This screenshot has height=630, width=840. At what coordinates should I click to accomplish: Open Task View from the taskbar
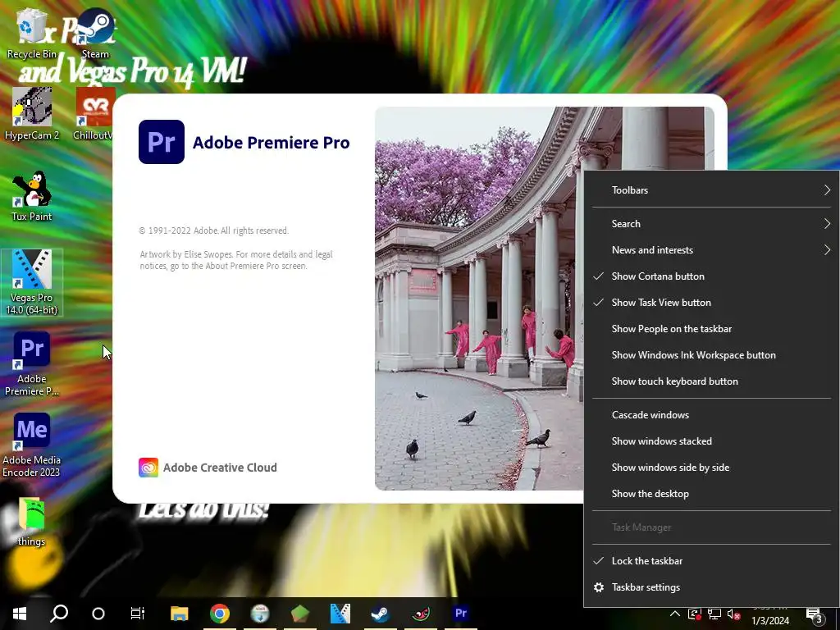pyautogui.click(x=138, y=614)
